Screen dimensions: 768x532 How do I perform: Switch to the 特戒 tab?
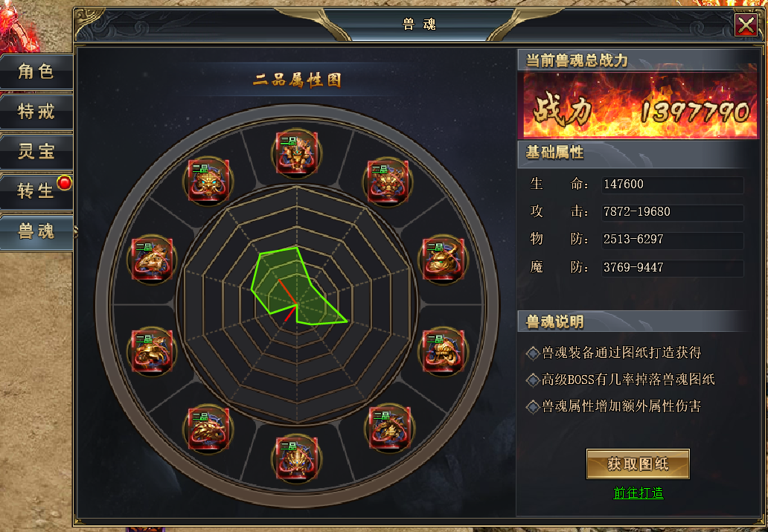pos(36,112)
